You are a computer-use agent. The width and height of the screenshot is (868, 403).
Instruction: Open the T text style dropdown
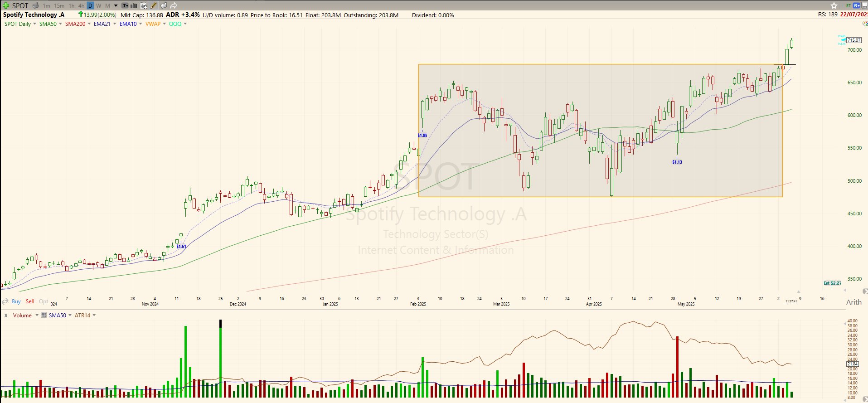[125, 6]
